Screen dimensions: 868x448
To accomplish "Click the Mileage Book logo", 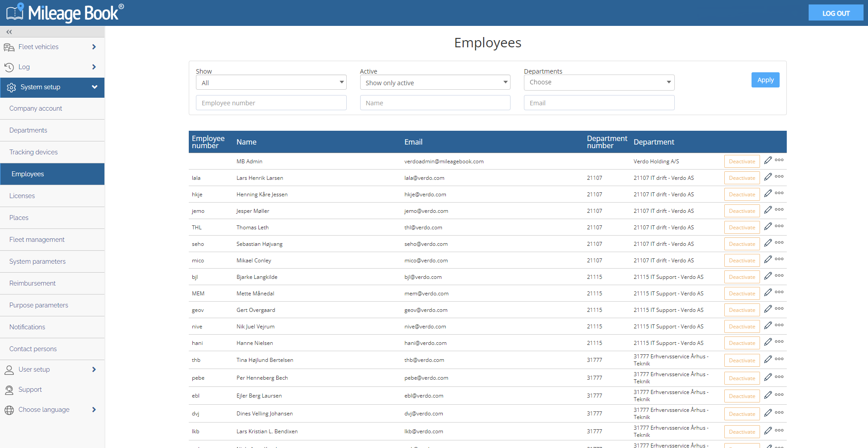I will coord(65,12).
